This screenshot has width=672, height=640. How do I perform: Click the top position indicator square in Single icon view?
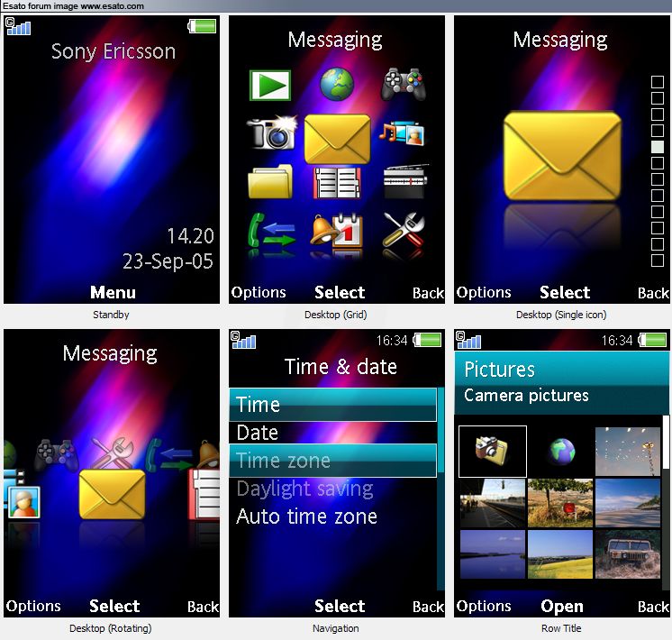[658, 81]
